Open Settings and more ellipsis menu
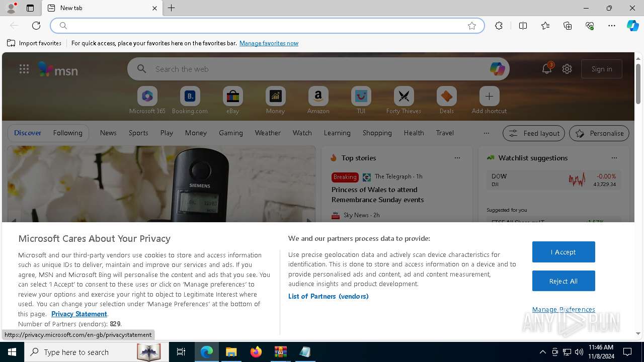The height and width of the screenshot is (362, 644). pos(612,26)
